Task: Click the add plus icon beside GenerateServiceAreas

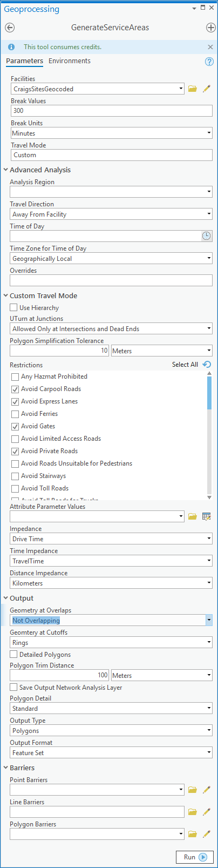Action: tap(211, 28)
